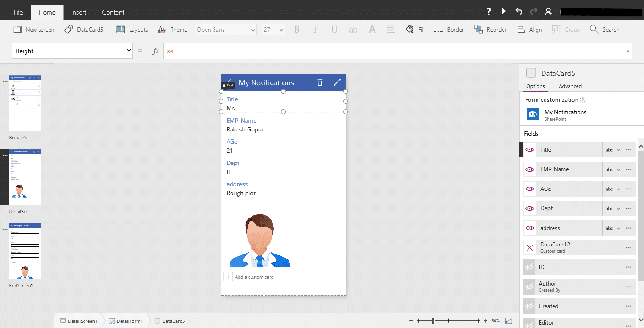Click the Preview app play icon
The image size is (644, 328).
point(504,12)
